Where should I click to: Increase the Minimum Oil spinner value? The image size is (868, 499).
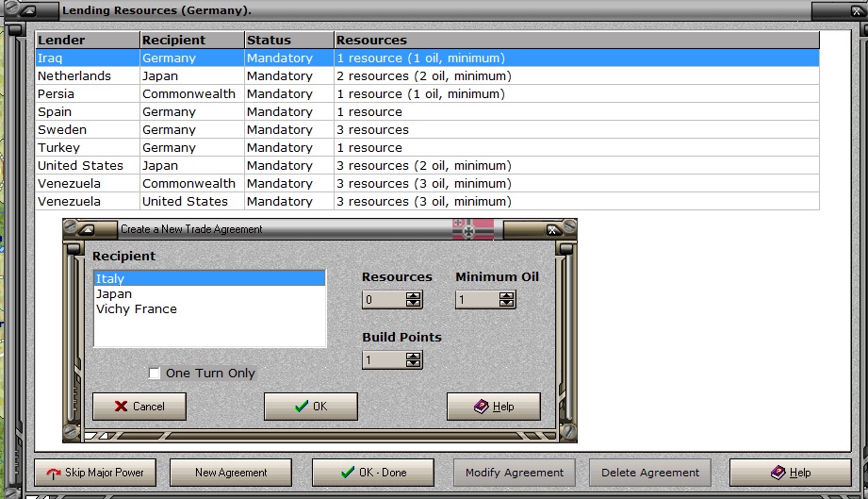click(506, 296)
